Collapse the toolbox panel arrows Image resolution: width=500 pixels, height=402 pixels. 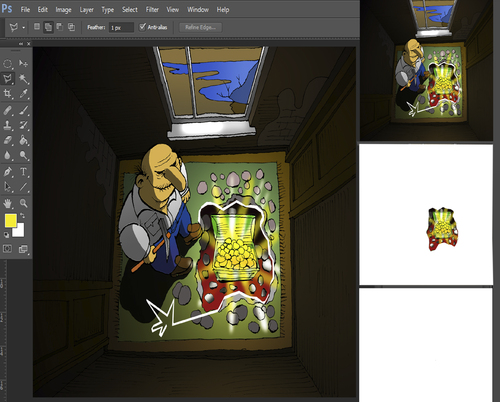click(21, 44)
